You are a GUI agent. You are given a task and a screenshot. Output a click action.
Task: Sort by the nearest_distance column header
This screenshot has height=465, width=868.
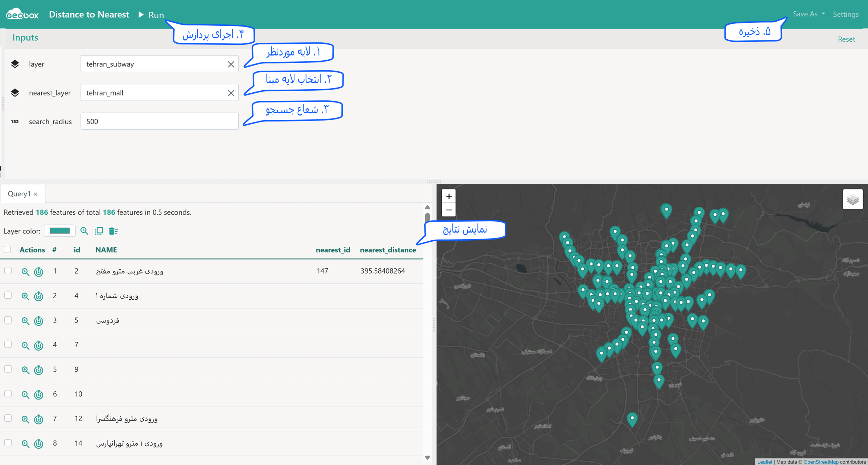(388, 250)
